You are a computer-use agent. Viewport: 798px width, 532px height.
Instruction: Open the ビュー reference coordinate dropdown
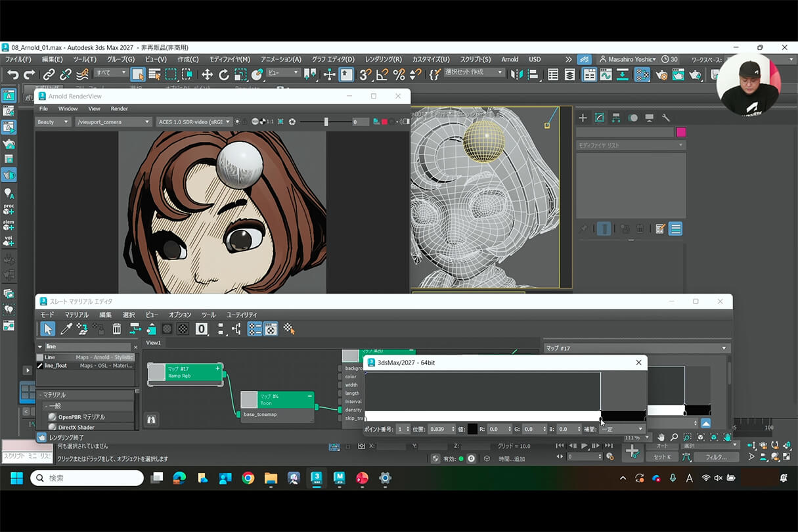284,73
